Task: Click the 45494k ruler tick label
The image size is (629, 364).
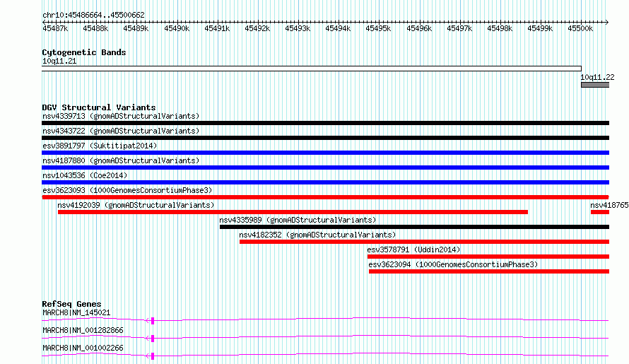Action: pyautogui.click(x=338, y=28)
